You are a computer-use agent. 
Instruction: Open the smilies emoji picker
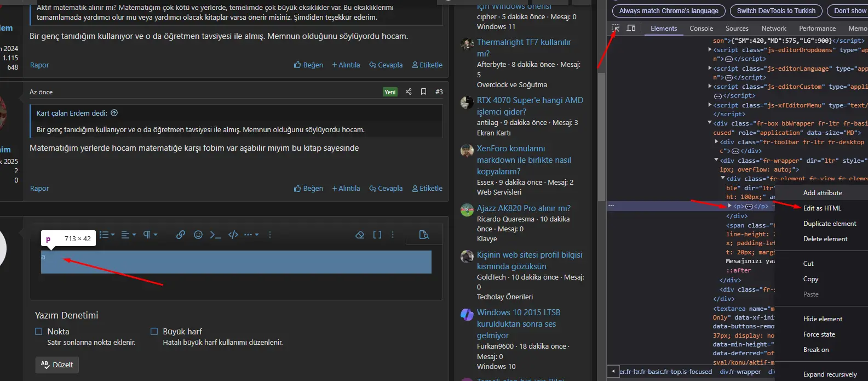point(198,235)
